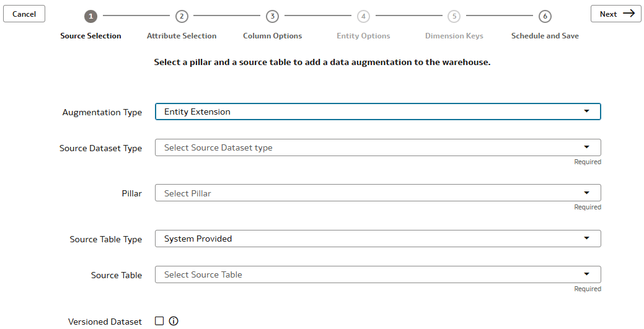The width and height of the screenshot is (644, 329).
Task: Go to the Column Options step label
Action: (x=272, y=36)
